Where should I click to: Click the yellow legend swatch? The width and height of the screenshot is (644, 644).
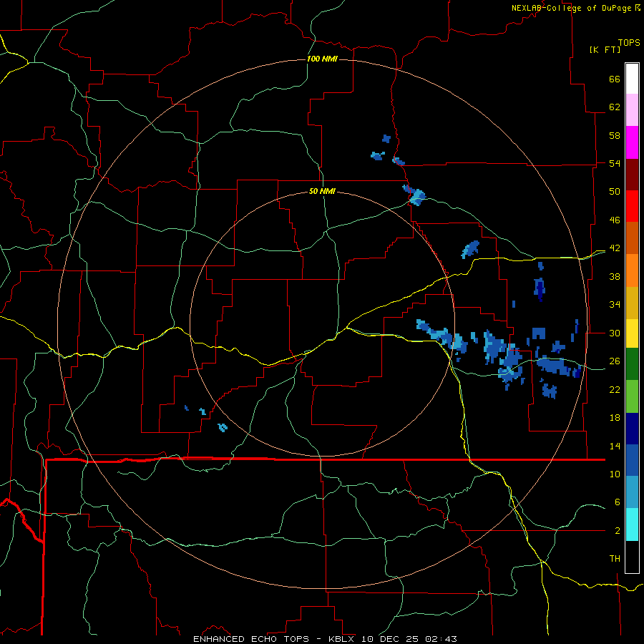(x=632, y=333)
